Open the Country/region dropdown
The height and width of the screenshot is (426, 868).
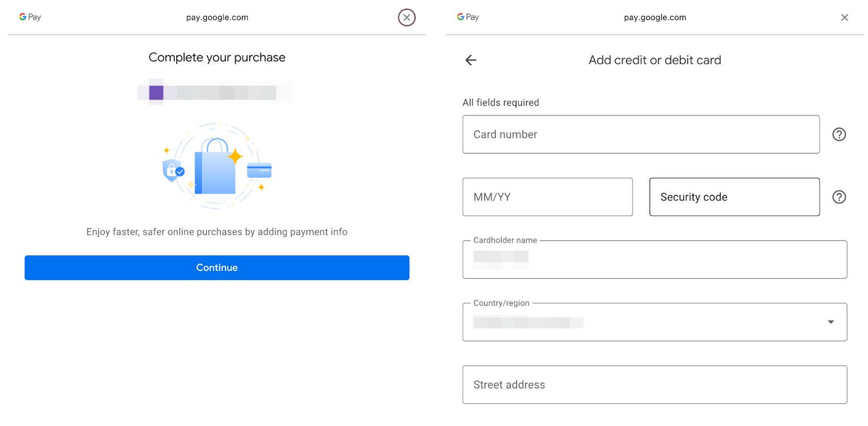coord(654,322)
